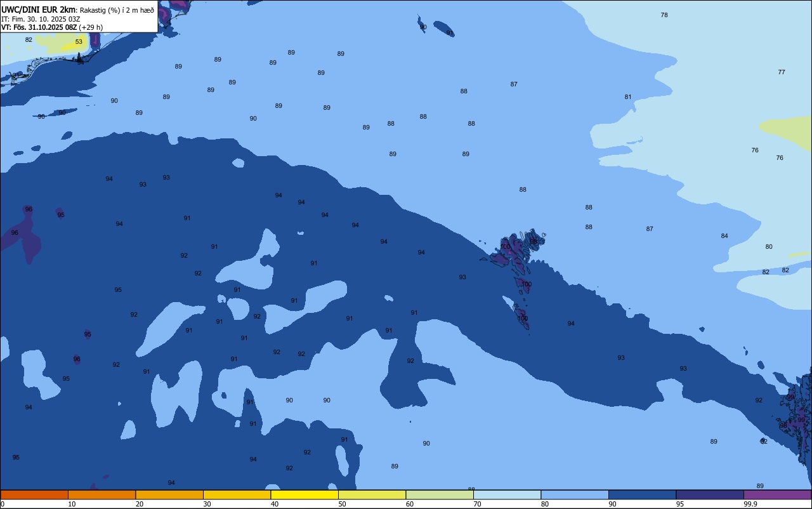This screenshot has height=509, width=812.
Task: Click the legend tick label "99.9"
Action: (x=750, y=504)
